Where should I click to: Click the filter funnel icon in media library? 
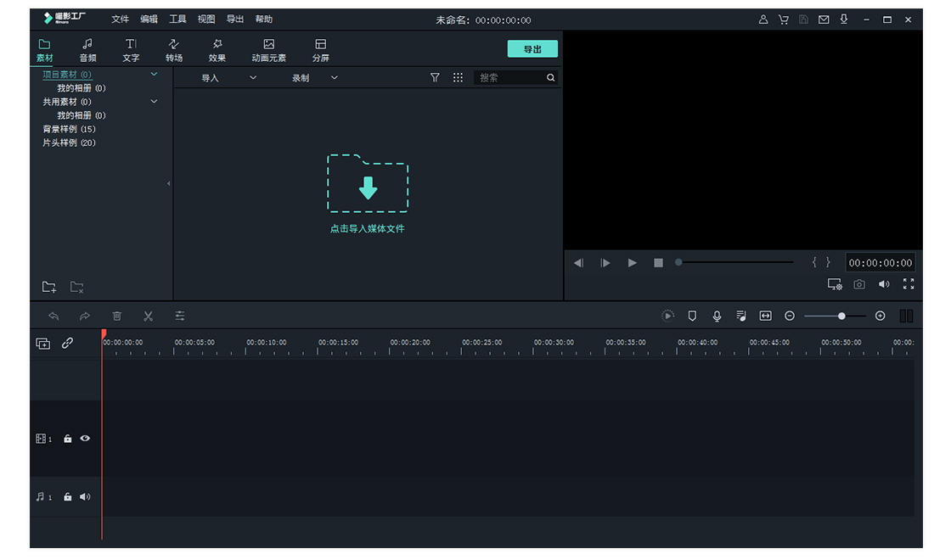click(x=435, y=77)
